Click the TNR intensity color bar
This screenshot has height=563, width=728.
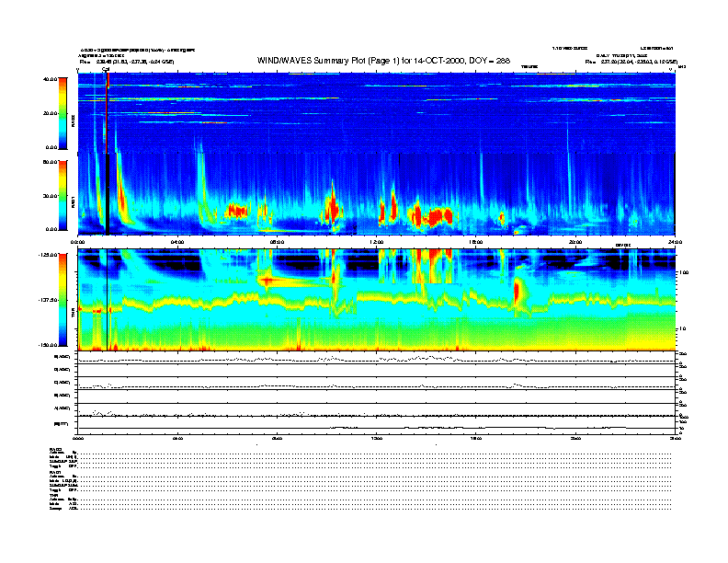63,300
